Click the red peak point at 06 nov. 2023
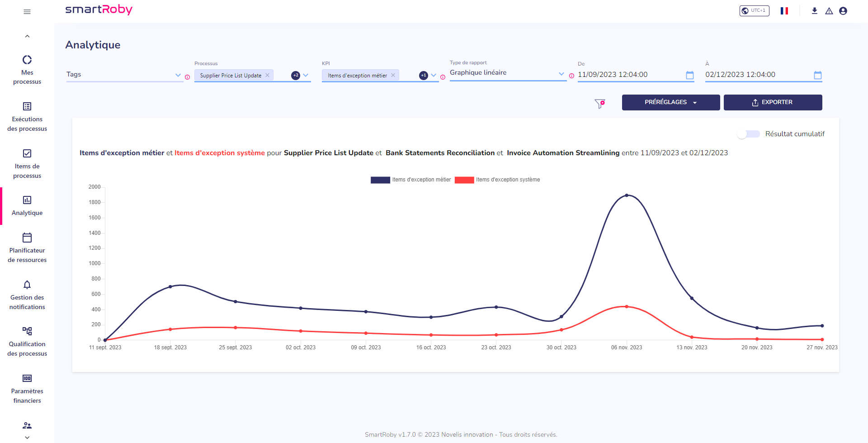 click(x=627, y=307)
